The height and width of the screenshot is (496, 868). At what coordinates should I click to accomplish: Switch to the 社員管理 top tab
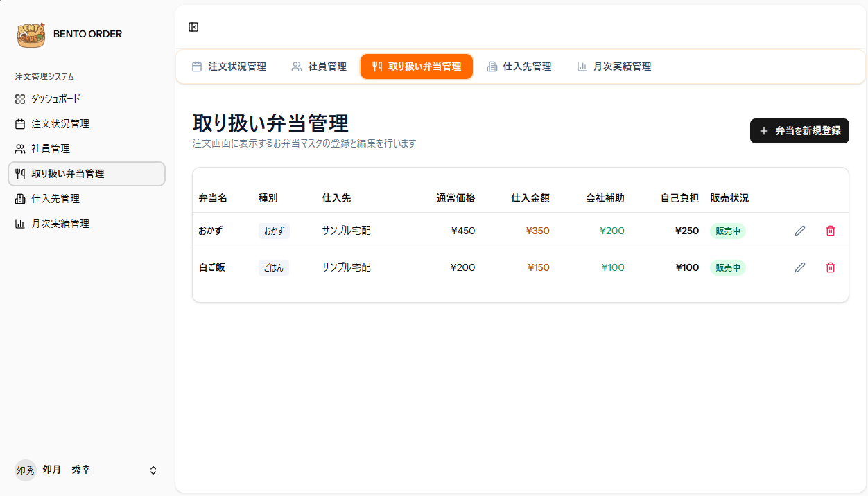pos(319,67)
